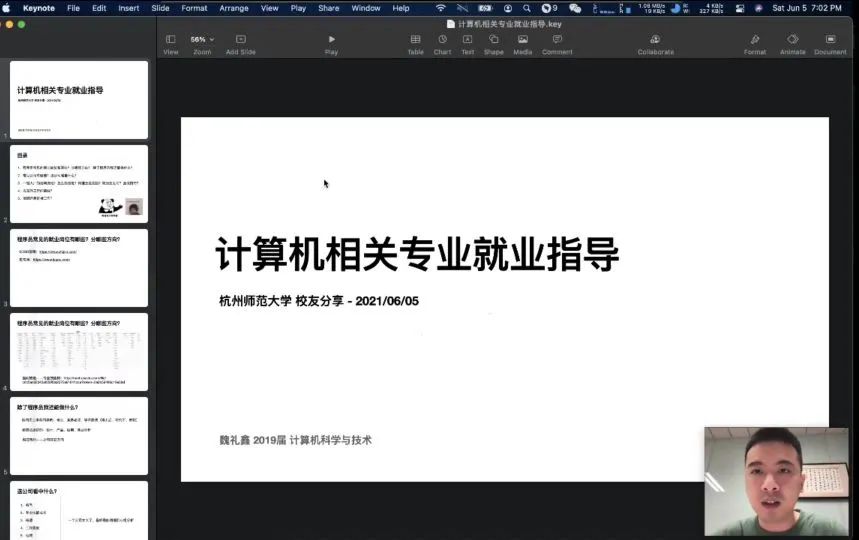The width and height of the screenshot is (859, 540).
Task: Select the slide 2 thumbnail 目录
Action: (79, 183)
